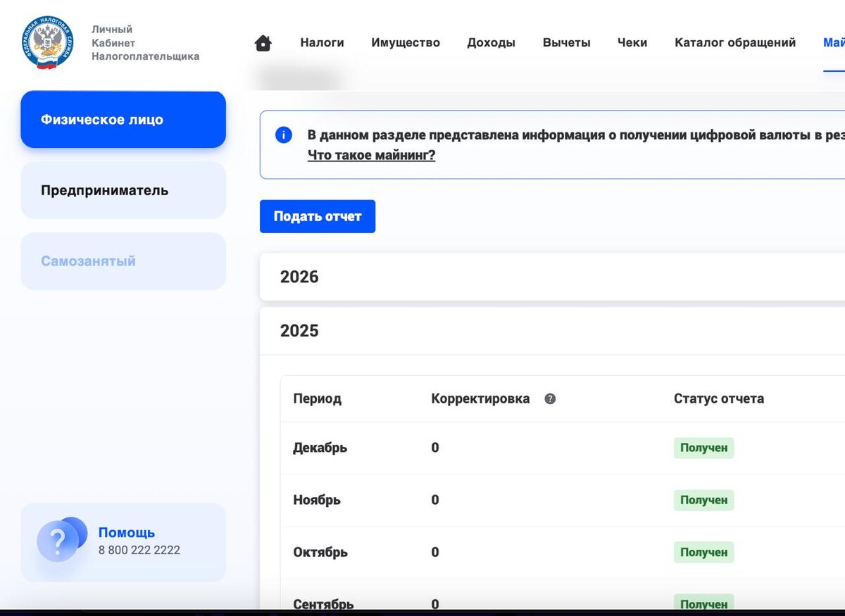Click the blue info icon in notice
This screenshot has width=845, height=616.
click(x=284, y=134)
